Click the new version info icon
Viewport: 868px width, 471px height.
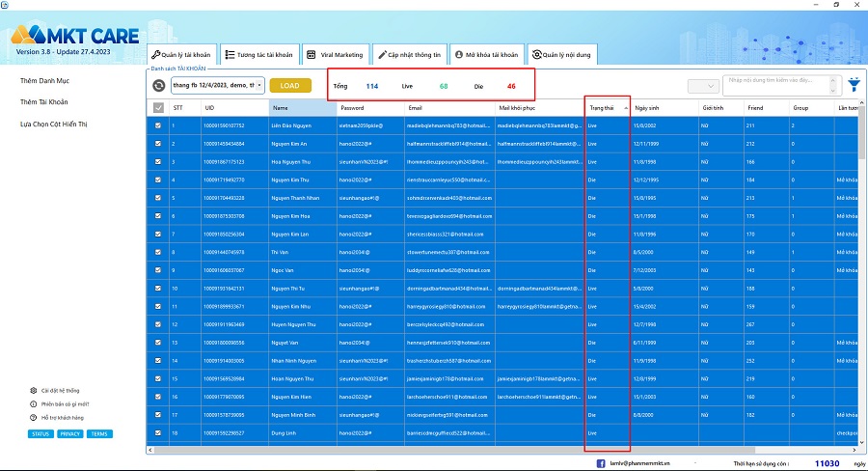pyautogui.click(x=34, y=404)
